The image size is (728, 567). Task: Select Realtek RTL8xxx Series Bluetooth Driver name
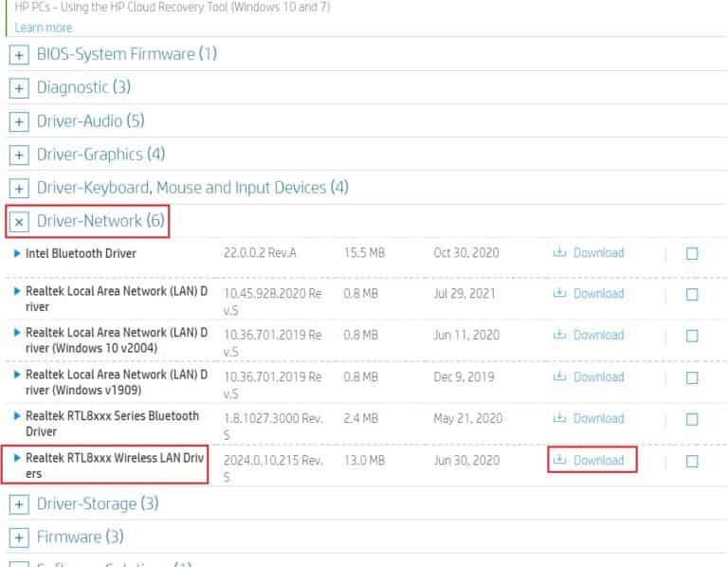pyautogui.click(x=113, y=424)
